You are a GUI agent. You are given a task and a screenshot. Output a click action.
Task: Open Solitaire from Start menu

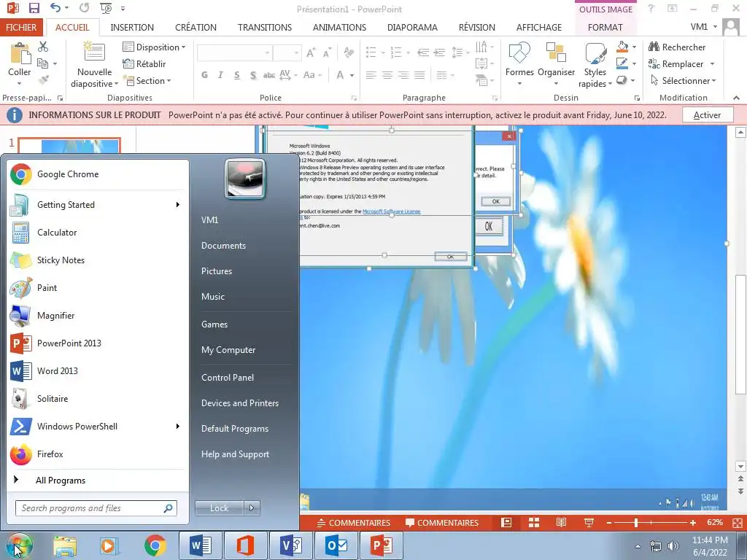pos(98,399)
